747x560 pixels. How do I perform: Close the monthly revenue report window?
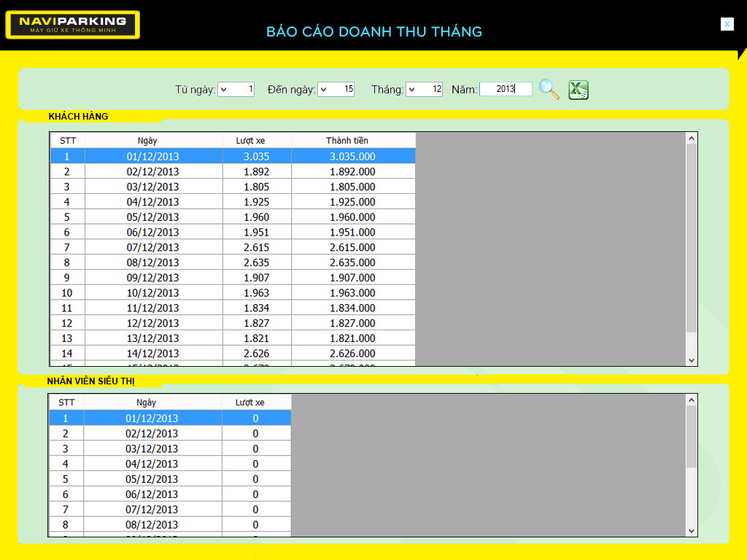click(x=727, y=24)
